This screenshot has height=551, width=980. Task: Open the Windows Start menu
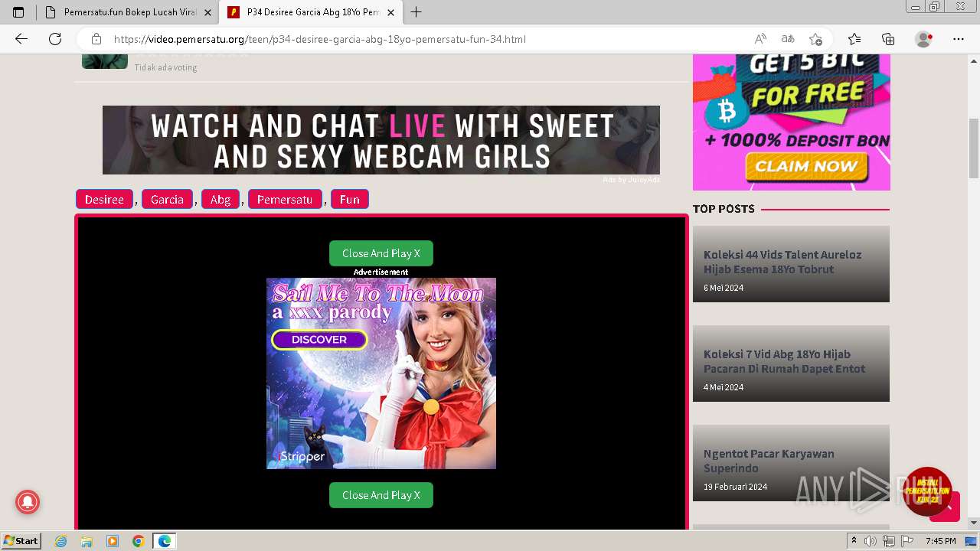21,540
